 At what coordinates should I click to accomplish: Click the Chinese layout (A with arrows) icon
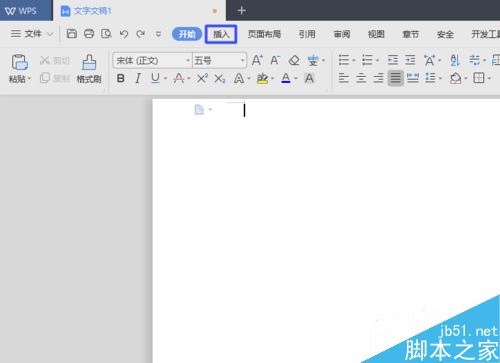pos(429,60)
